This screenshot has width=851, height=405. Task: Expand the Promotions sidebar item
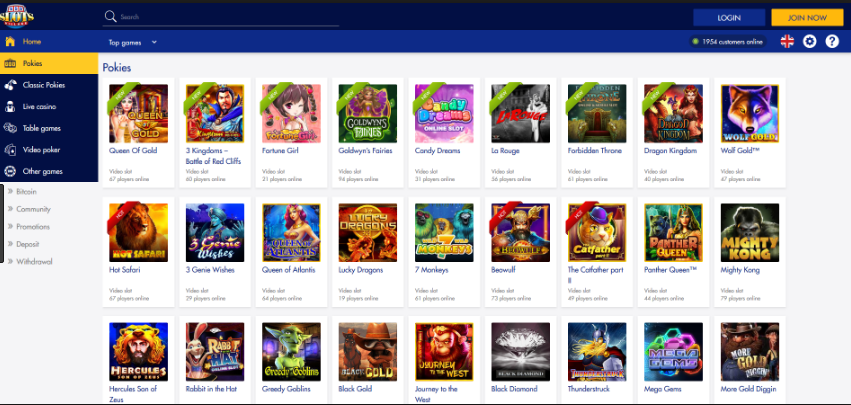pyautogui.click(x=33, y=226)
